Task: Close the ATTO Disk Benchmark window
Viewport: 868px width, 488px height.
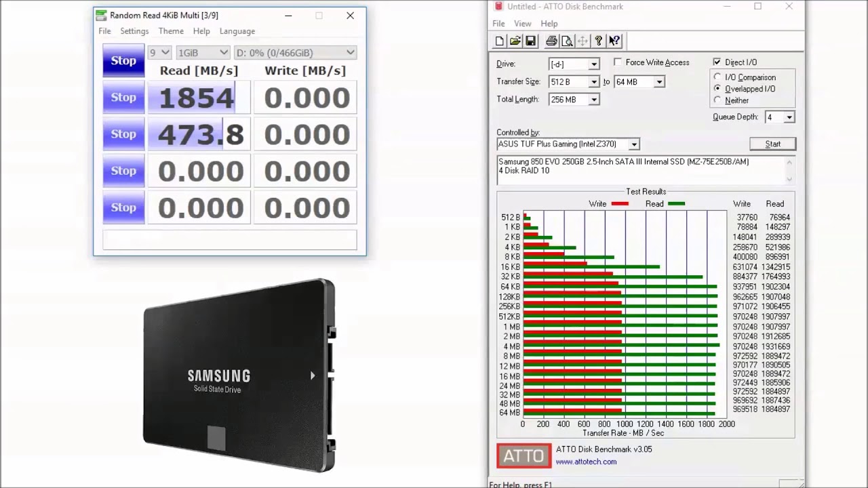Action: [x=789, y=7]
